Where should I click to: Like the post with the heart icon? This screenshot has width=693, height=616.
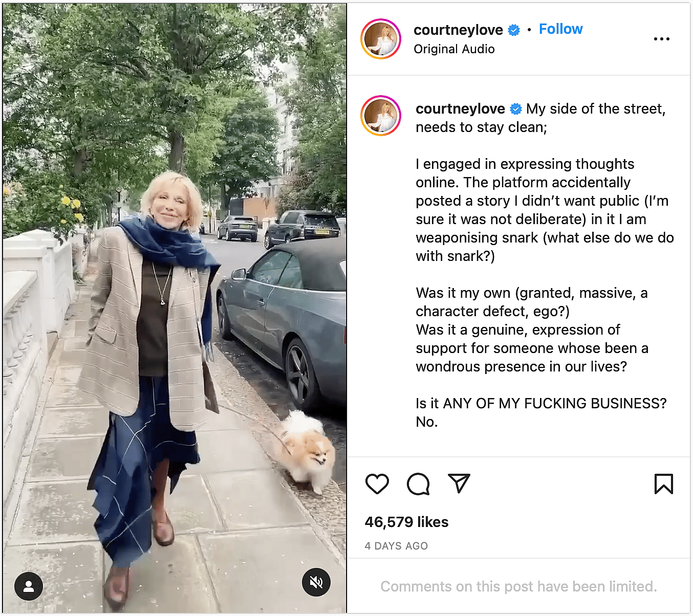(377, 484)
